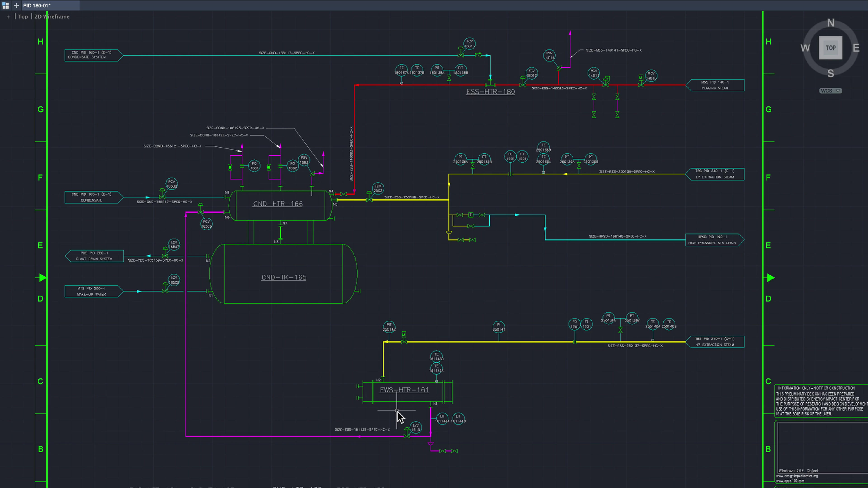The height and width of the screenshot is (488, 868).
Task: Select the TE 180137A instrument bubble
Action: click(x=401, y=70)
